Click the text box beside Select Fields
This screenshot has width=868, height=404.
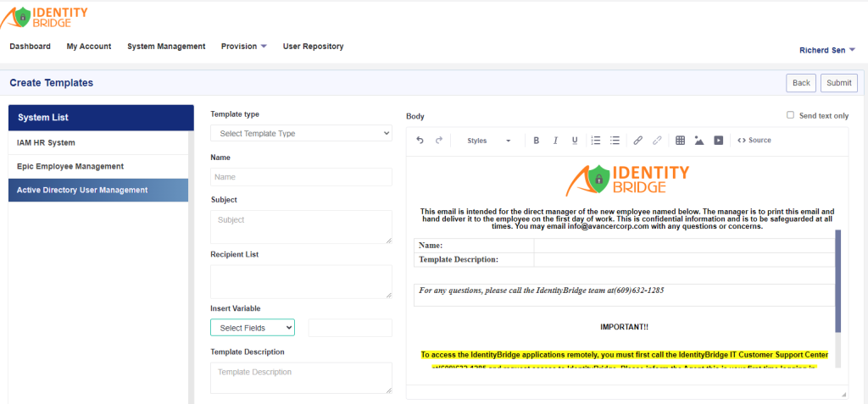(350, 328)
